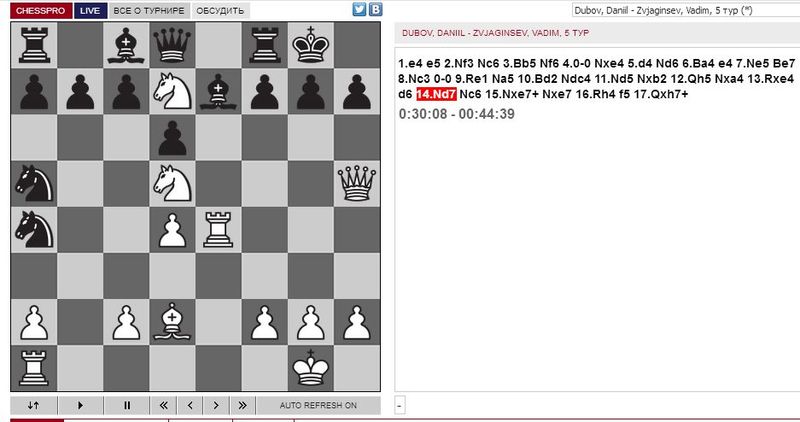Share via the VK icon
The image size is (800, 422).
click(x=375, y=11)
